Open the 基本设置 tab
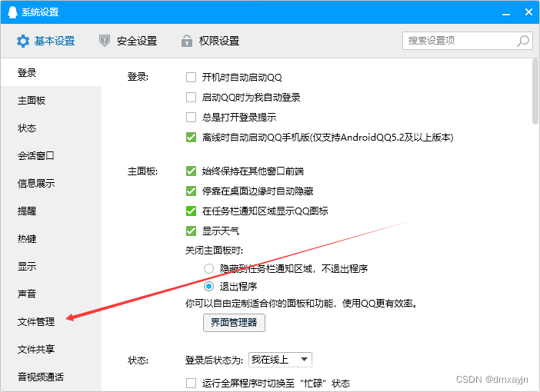 click(x=46, y=41)
